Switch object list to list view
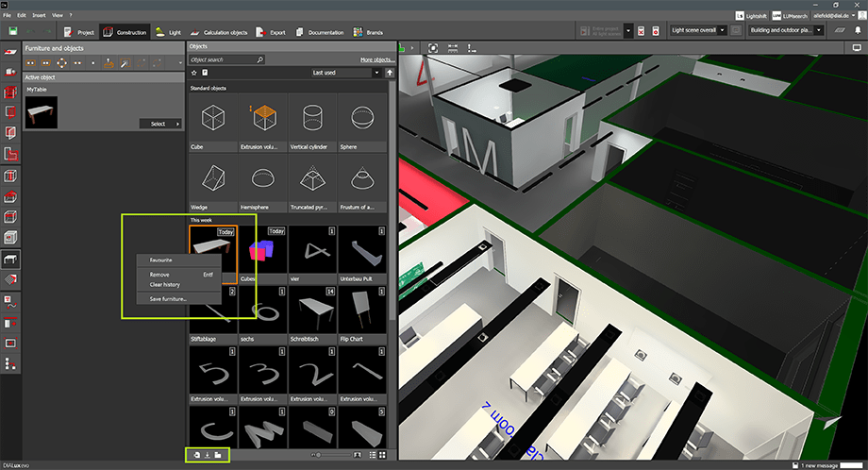868x470 pixels. [375, 455]
